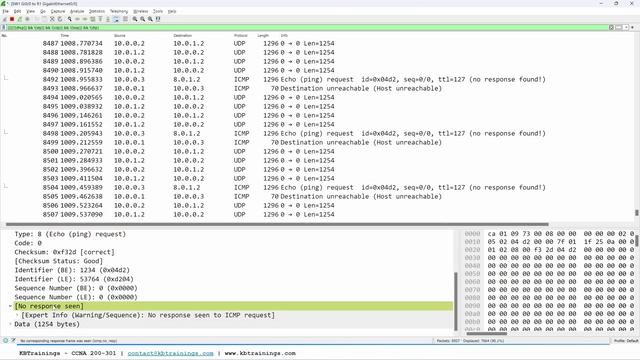Collapse the [No response seen] tree node
The image size is (640, 360).
click(x=10, y=306)
